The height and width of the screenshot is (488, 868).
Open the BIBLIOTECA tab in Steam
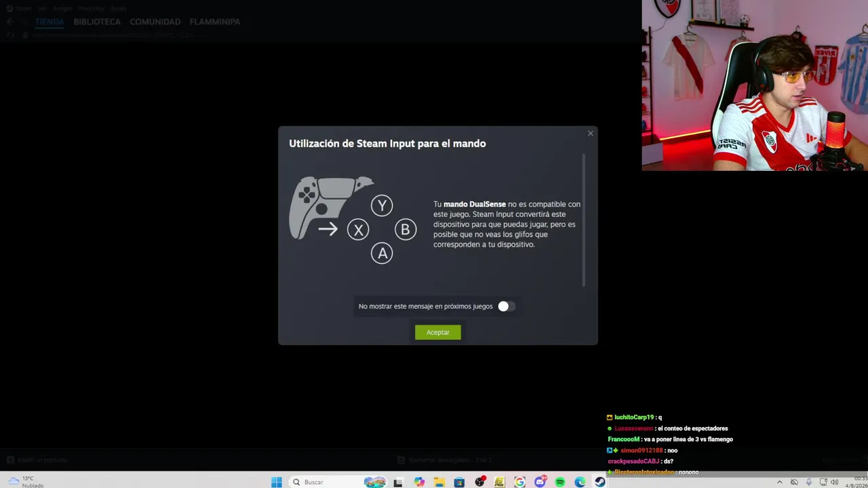pos(97,22)
